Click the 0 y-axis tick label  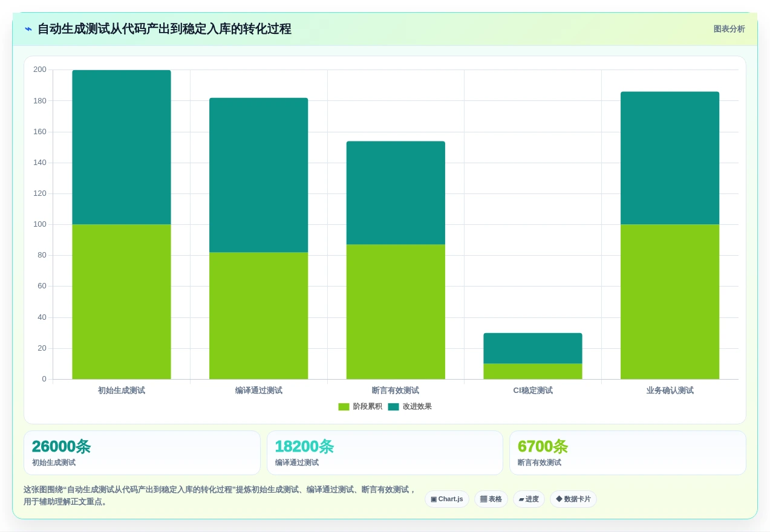[x=44, y=379]
